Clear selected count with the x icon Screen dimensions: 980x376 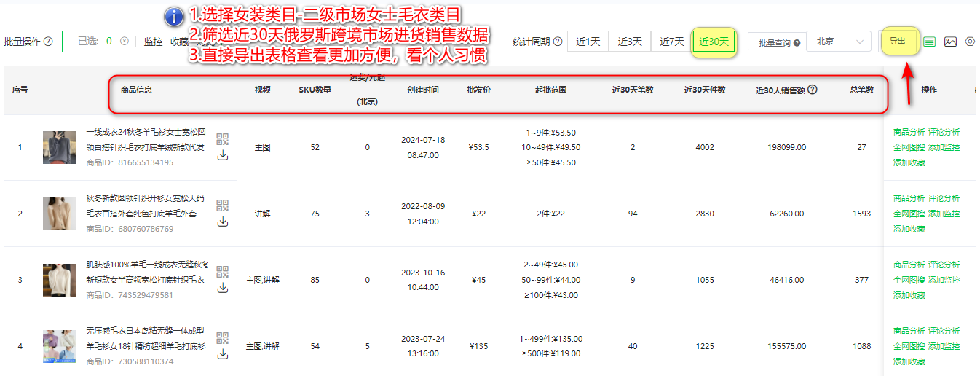(125, 42)
